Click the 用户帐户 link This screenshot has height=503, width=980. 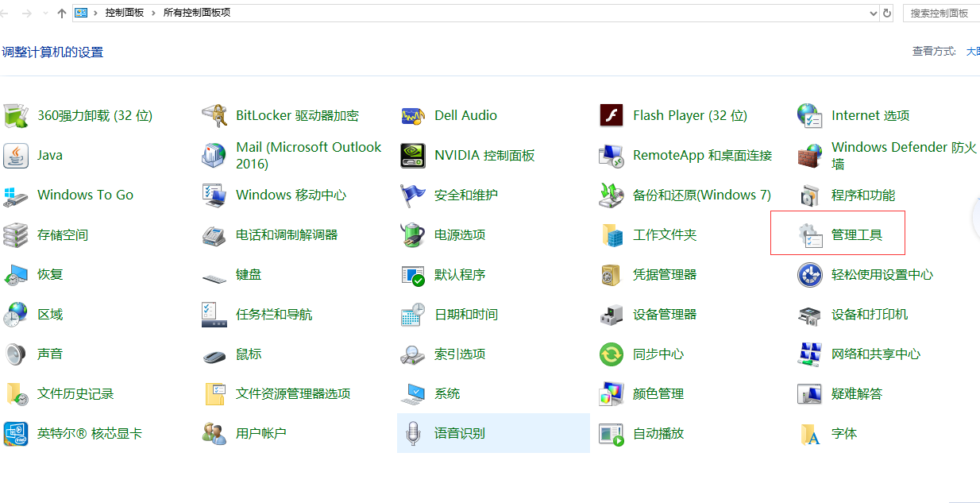point(261,433)
